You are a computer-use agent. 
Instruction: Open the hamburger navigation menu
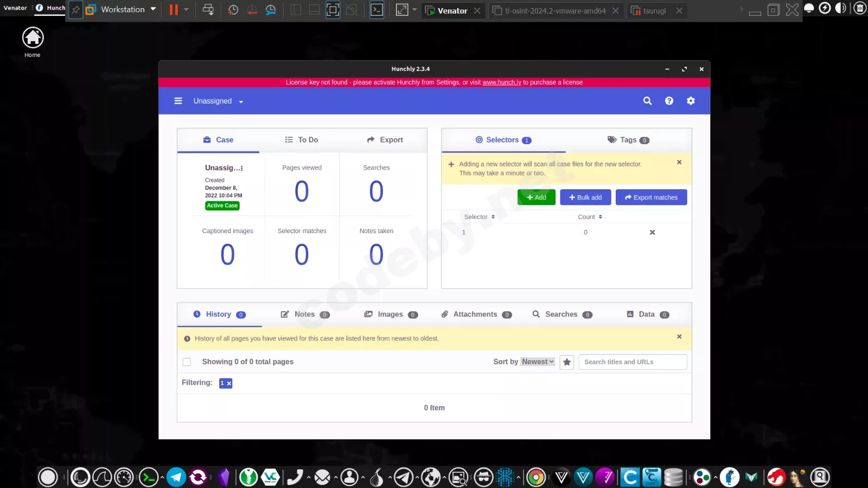coord(178,100)
